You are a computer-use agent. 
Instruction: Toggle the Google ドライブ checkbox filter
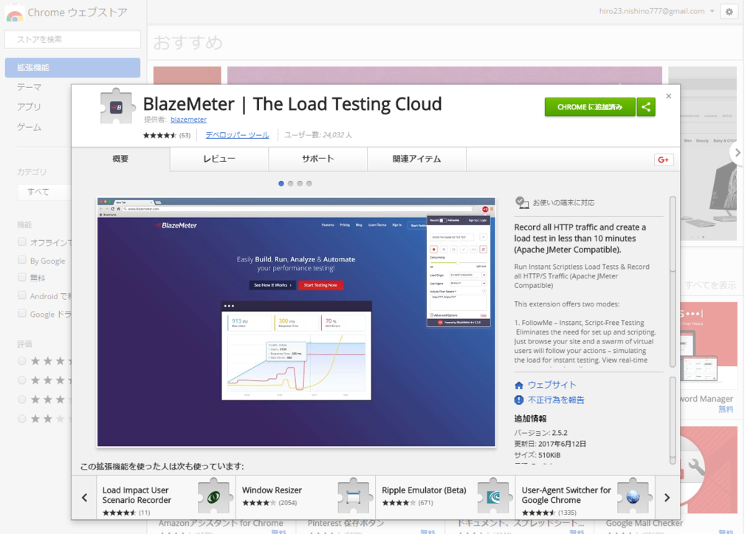pyautogui.click(x=21, y=314)
